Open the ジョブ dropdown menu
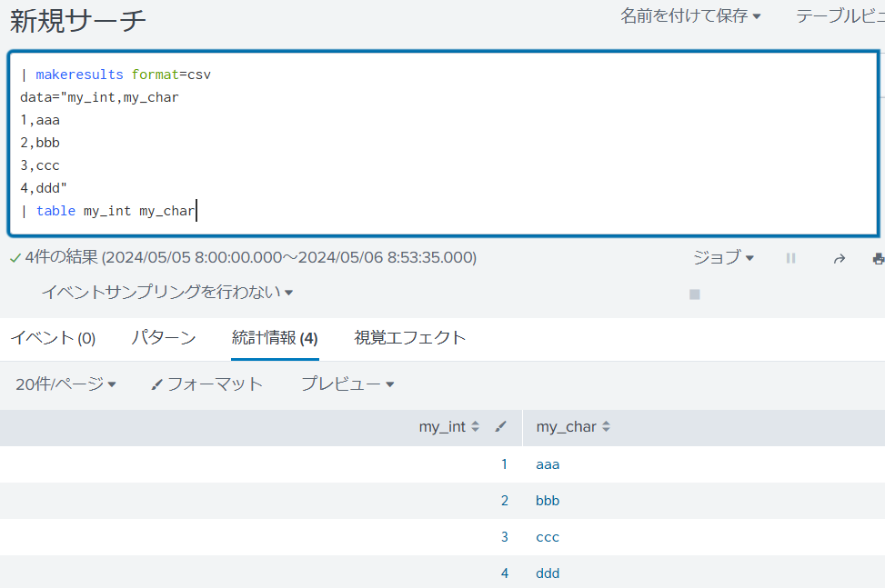 [723, 257]
